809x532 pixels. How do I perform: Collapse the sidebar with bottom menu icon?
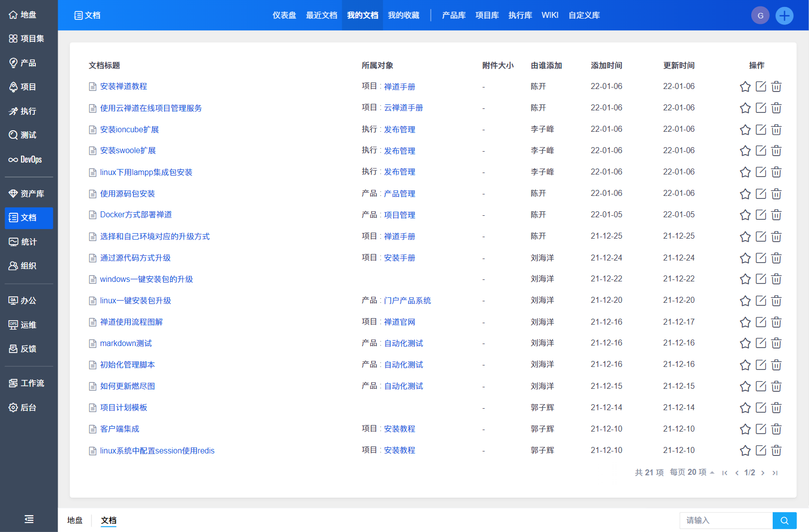29,519
